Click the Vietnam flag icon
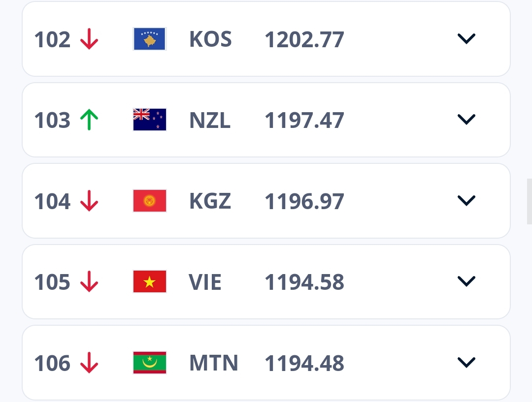 coord(150,281)
